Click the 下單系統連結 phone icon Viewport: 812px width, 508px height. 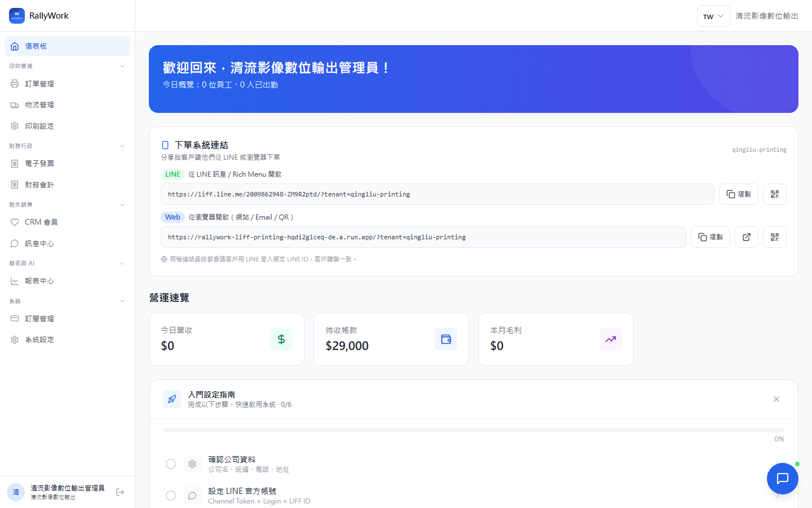[165, 145]
